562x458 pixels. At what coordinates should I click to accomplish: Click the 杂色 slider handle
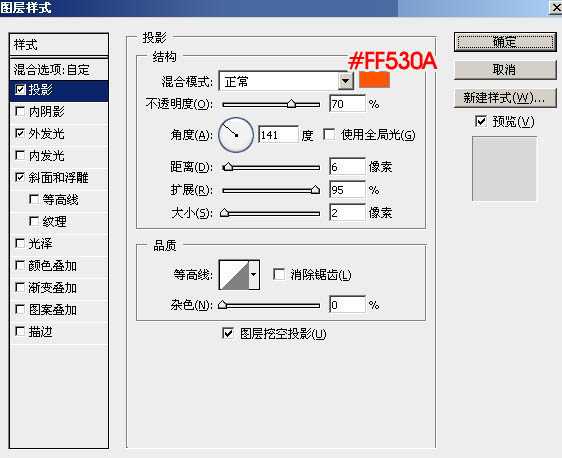223,305
